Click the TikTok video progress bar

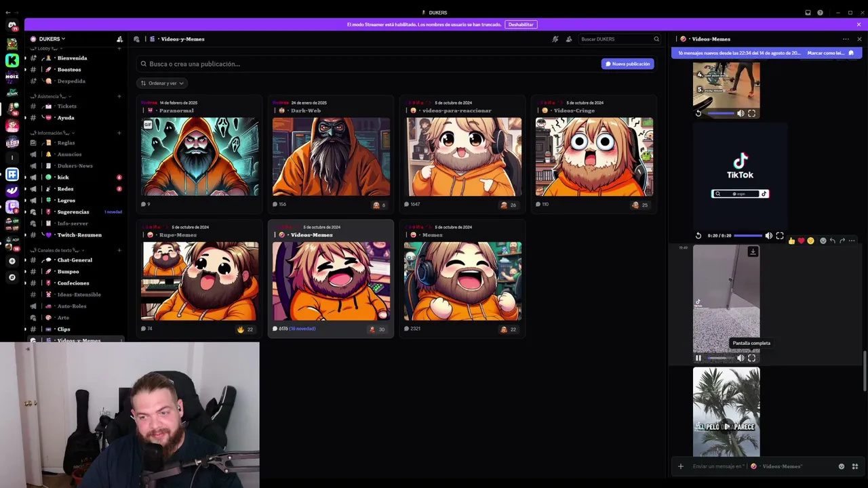point(748,236)
